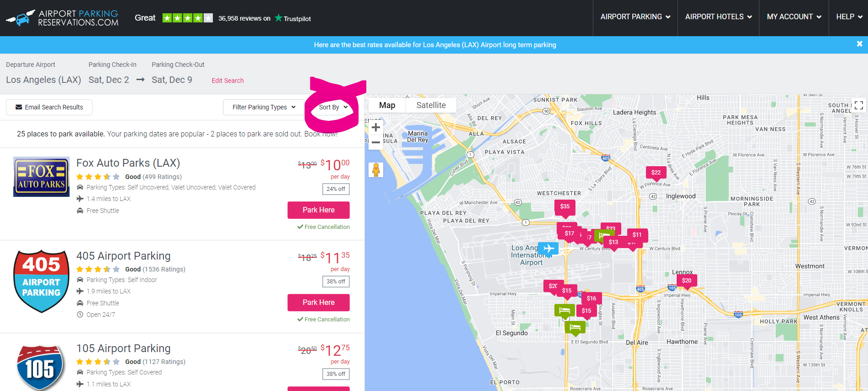This screenshot has width=868, height=391.
Task: Open the 405 Airport Parking listing title
Action: 123,256
